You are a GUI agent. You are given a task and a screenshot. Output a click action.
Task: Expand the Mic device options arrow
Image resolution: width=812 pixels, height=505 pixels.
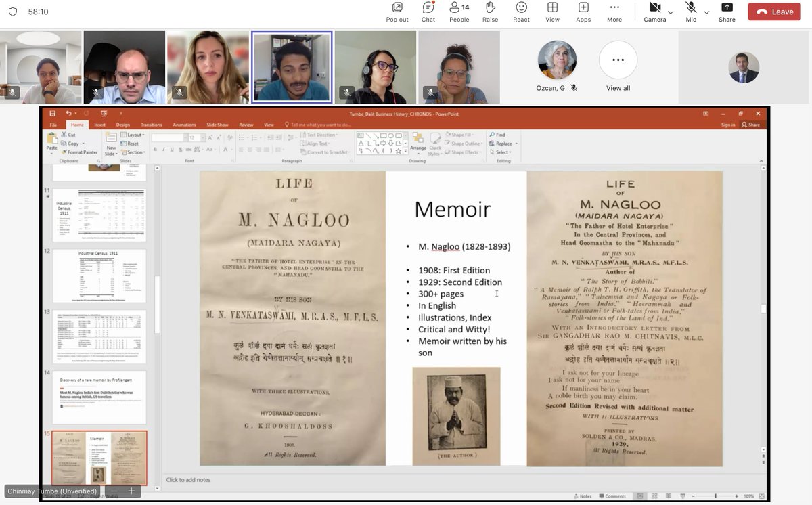[x=706, y=12]
